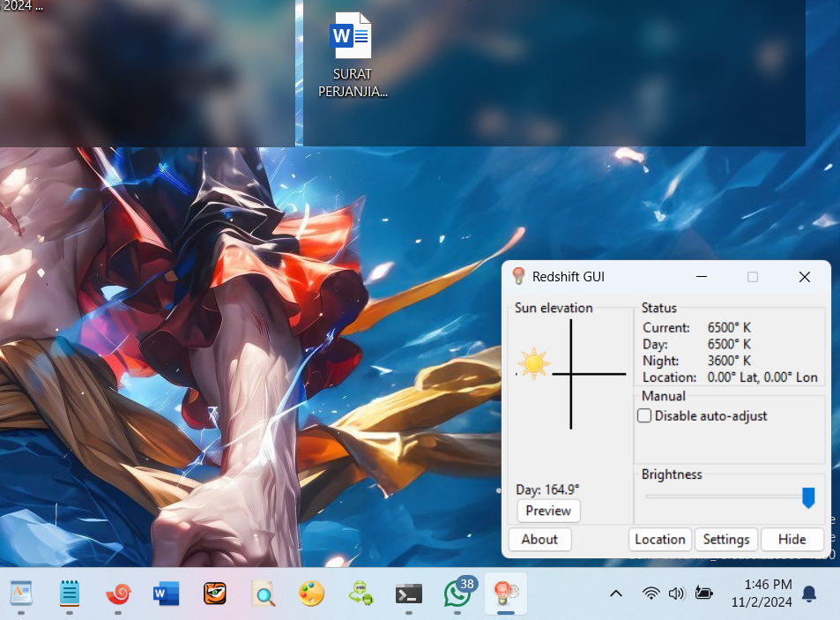Open WhatsApp with 38 notifications

(x=458, y=593)
